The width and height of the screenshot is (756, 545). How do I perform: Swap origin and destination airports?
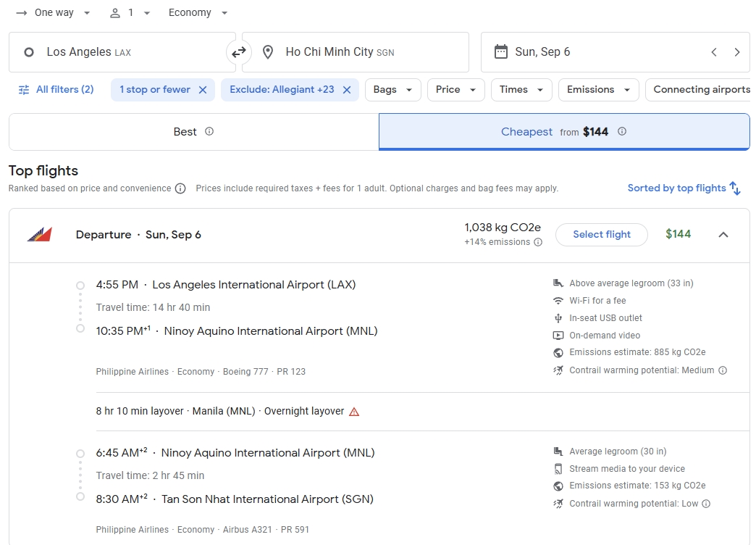click(239, 52)
